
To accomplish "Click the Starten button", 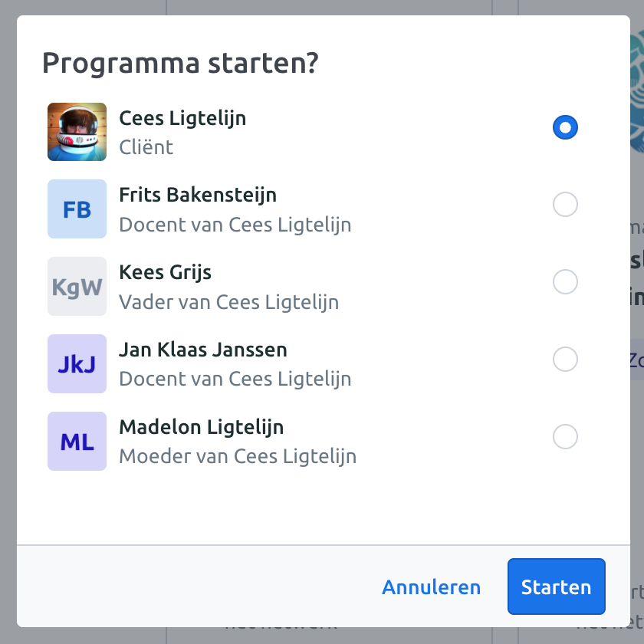I will pyautogui.click(x=556, y=586).
